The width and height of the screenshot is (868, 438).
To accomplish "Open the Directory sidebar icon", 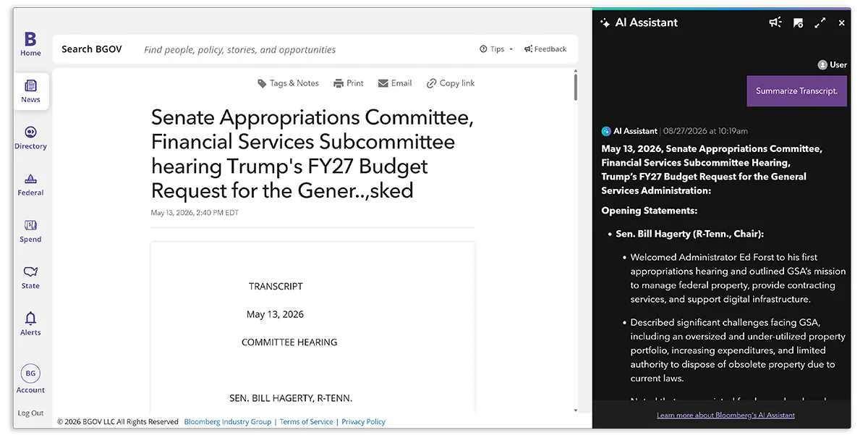I will (30, 132).
